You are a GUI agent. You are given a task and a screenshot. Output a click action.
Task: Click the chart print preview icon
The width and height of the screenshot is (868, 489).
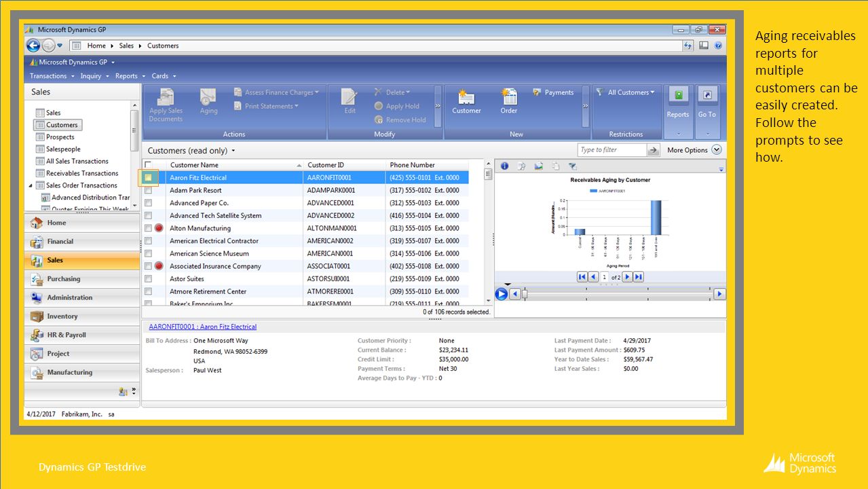(x=522, y=166)
